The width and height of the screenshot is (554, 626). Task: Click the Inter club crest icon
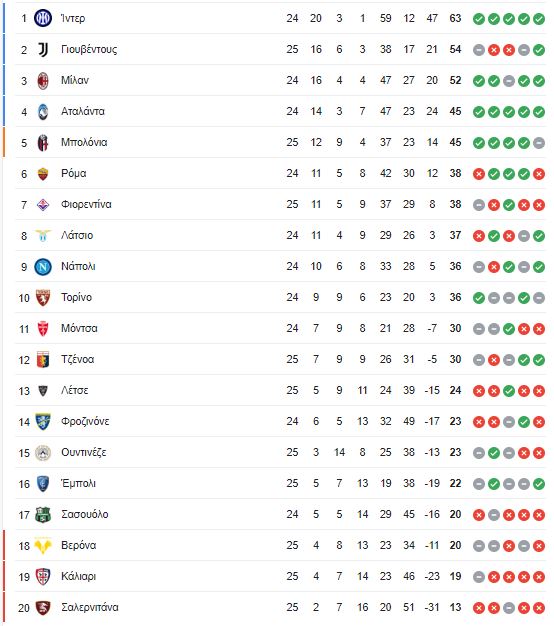tap(43, 18)
